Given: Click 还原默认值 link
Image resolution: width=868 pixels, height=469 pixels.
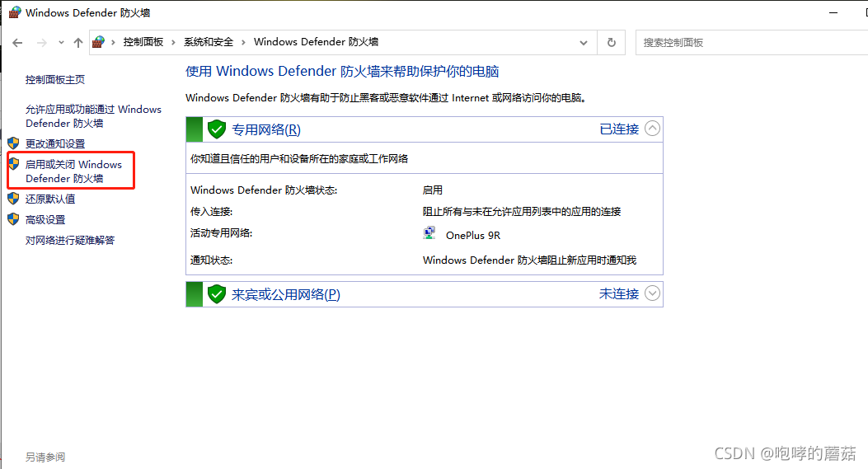Looking at the screenshot, I should 50,199.
